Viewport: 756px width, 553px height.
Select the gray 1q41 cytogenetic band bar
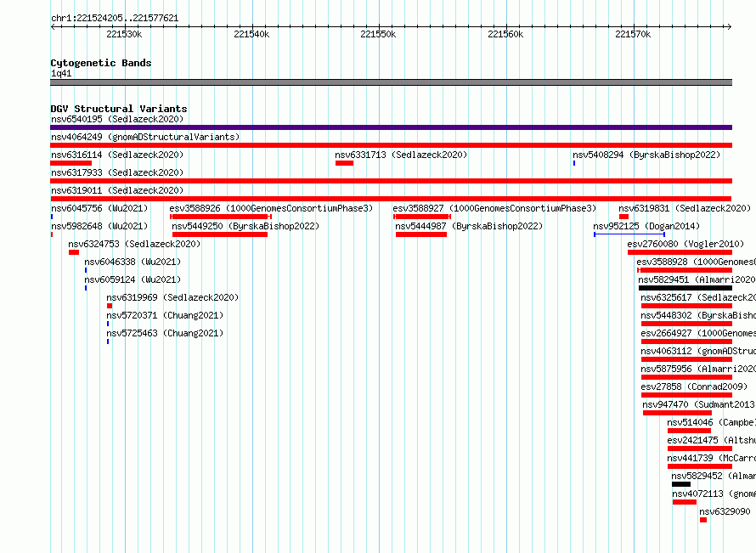click(391, 82)
